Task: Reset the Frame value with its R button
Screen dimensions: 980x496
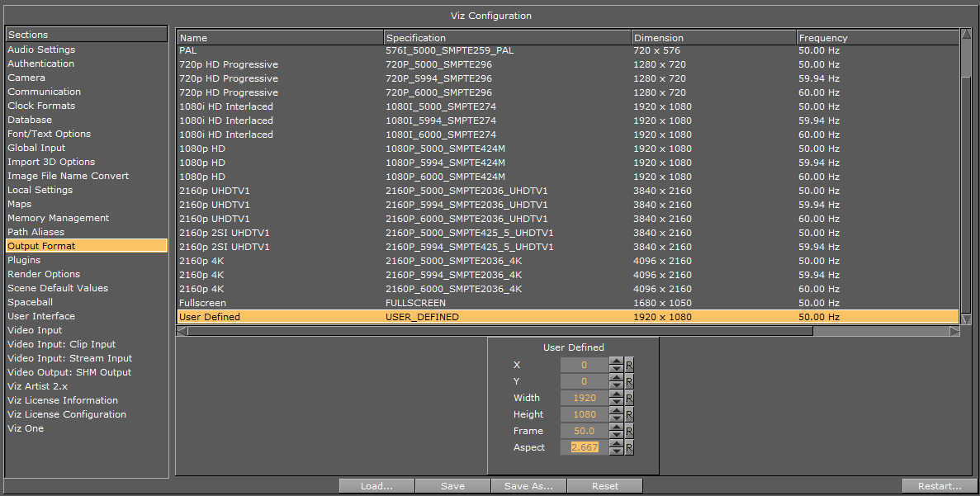Action: [x=629, y=431]
